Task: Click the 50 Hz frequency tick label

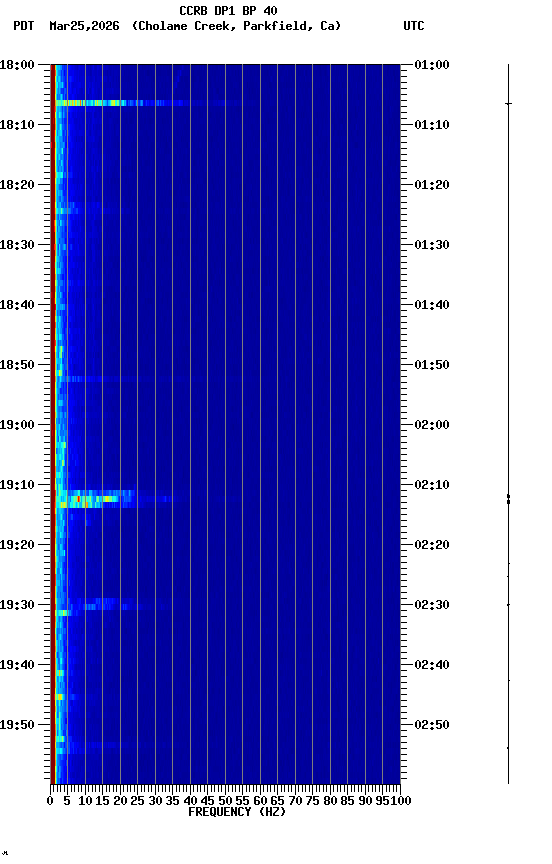Action: click(225, 802)
